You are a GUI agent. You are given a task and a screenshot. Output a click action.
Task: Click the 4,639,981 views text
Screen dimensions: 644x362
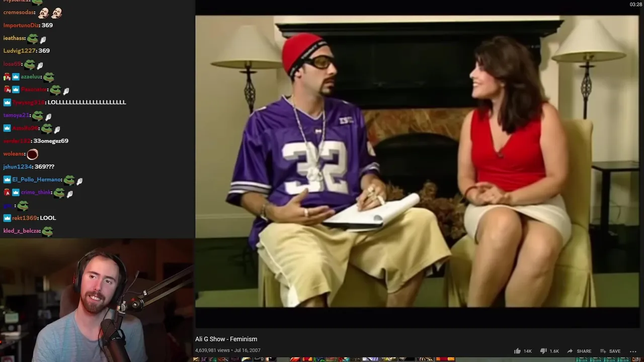[212, 350]
